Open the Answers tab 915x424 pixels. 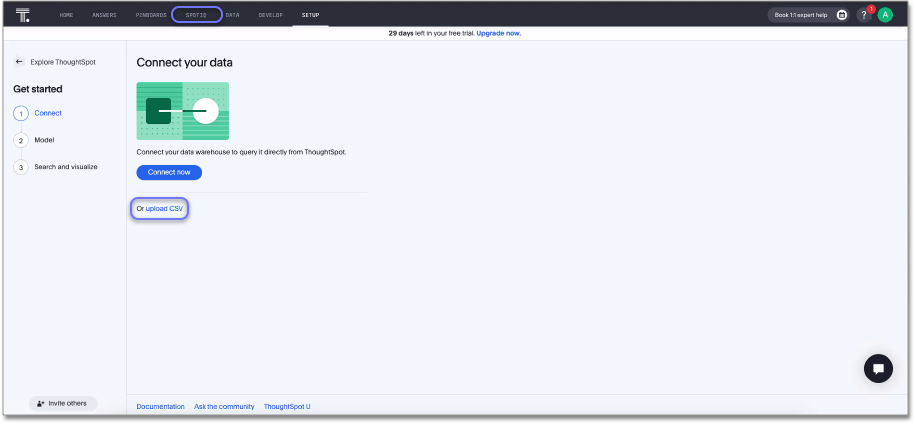(104, 15)
